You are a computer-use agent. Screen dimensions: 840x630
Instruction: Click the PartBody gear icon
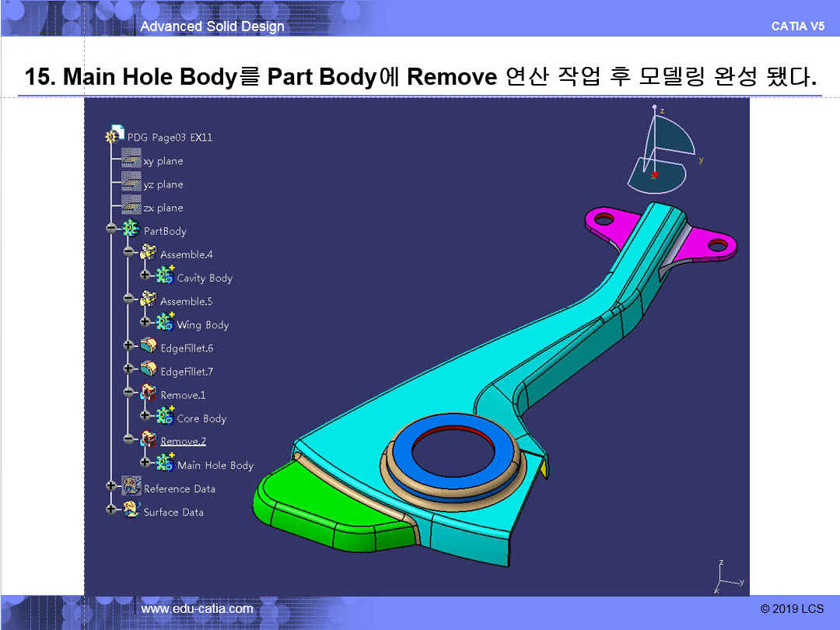[132, 230]
